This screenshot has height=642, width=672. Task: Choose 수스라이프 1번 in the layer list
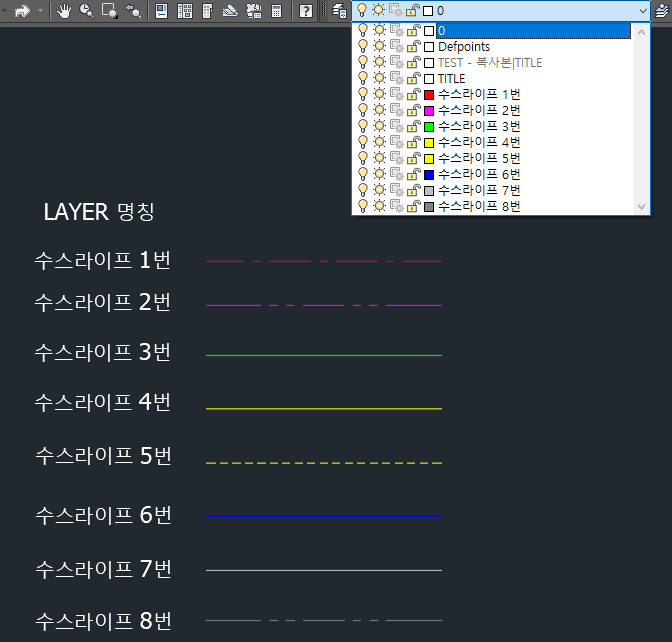tap(479, 95)
